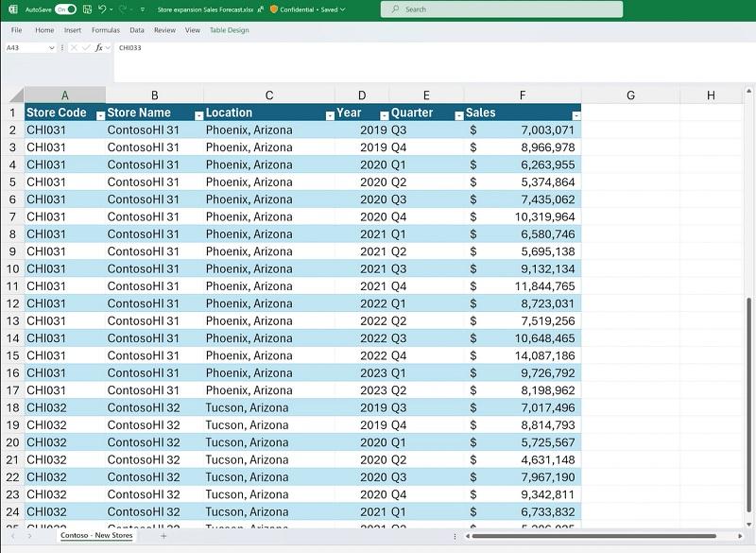
Task: Click the Undo icon
Action: [x=104, y=9]
